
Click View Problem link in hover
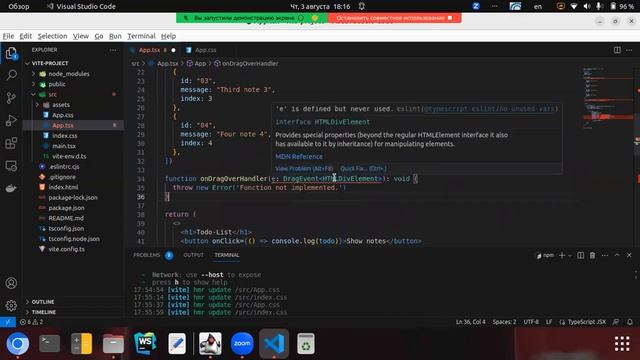pyautogui.click(x=304, y=168)
